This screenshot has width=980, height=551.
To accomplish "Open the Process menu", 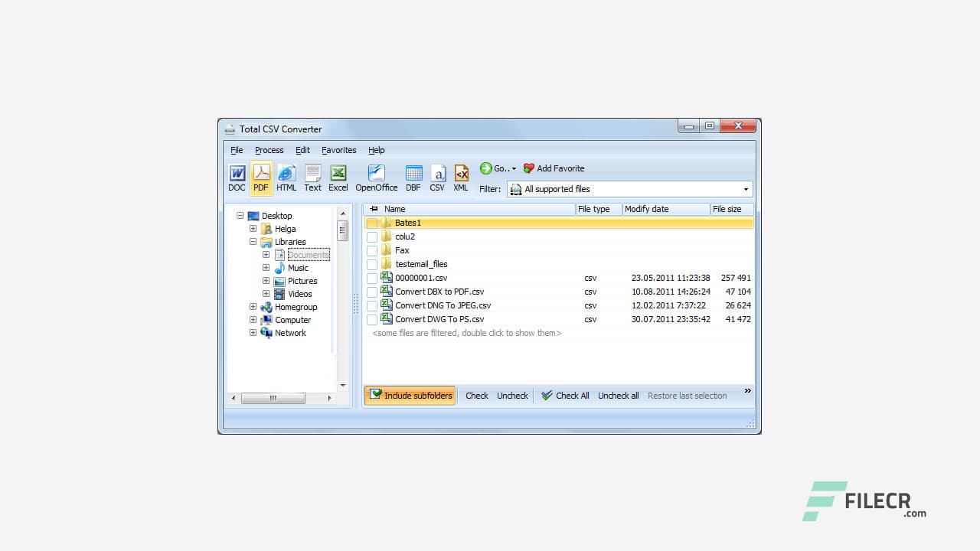I will tap(269, 150).
